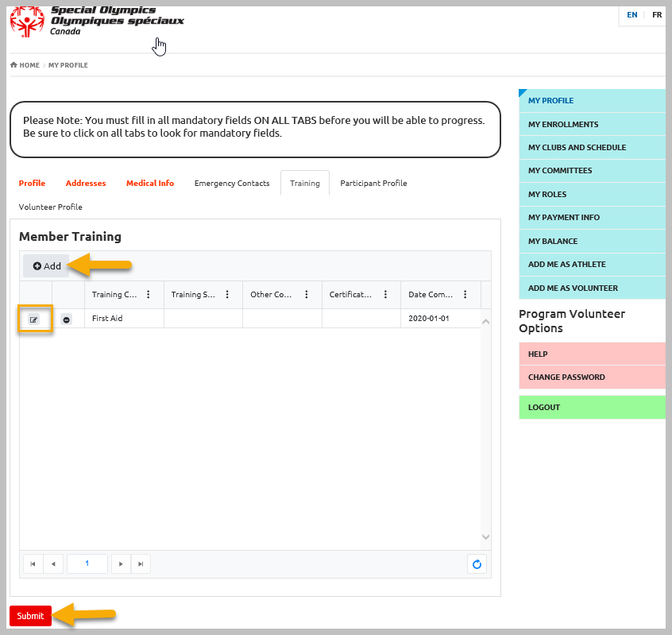Submit the profile form

pyautogui.click(x=30, y=616)
